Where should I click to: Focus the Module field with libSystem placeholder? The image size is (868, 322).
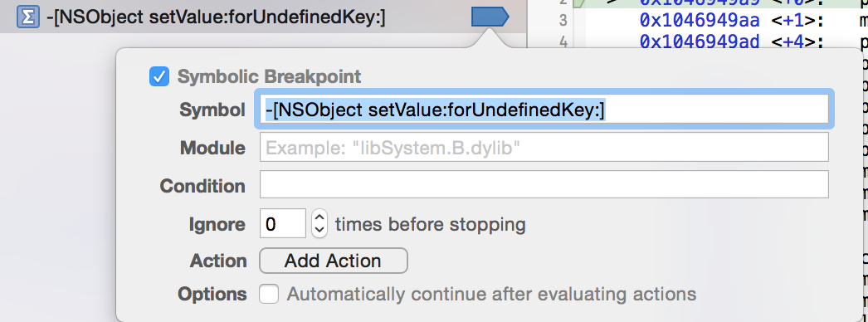tap(544, 147)
